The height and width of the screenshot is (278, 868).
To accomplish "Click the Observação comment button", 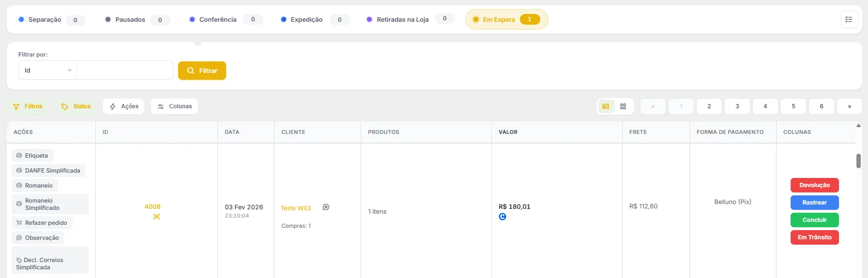I will coord(38,238).
